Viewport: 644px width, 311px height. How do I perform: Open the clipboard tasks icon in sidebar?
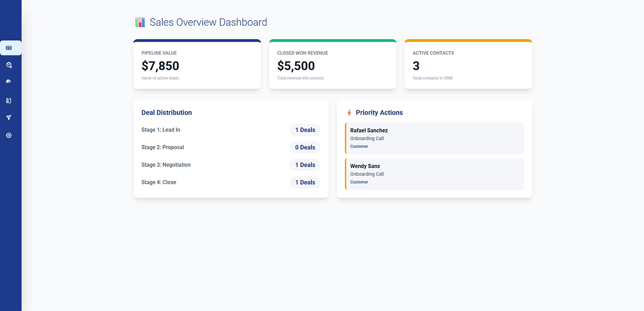tap(9, 101)
